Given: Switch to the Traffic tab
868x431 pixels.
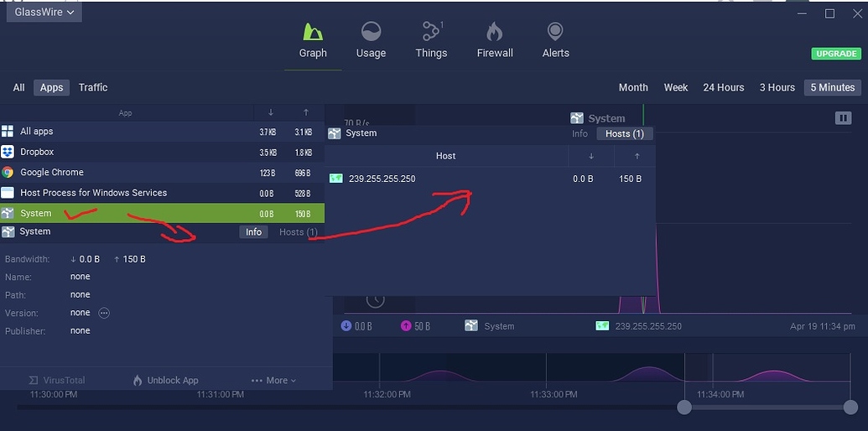Looking at the screenshot, I should tap(93, 87).
